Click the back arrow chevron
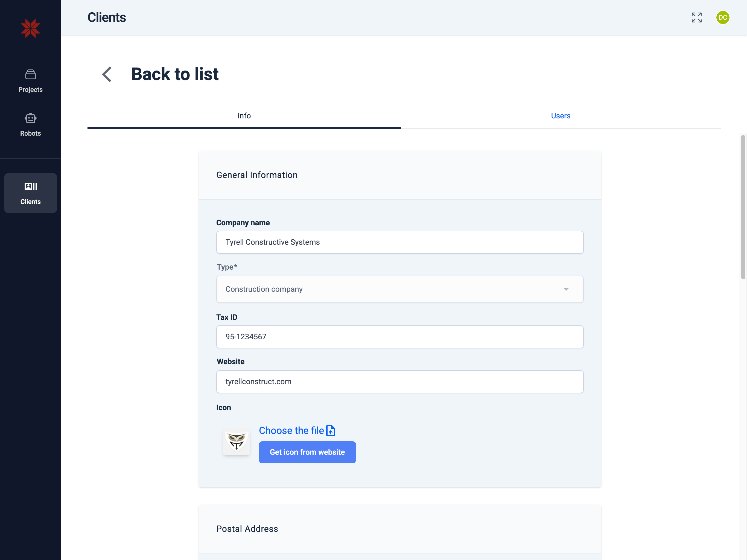Screen dimensions: 747x560 tap(107, 74)
